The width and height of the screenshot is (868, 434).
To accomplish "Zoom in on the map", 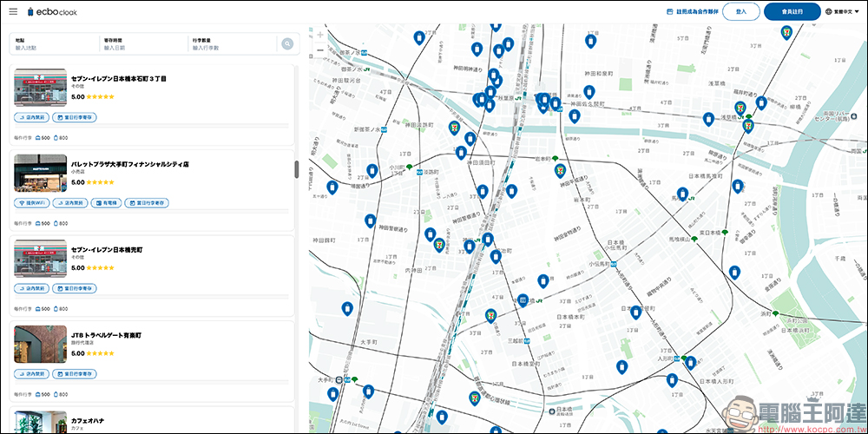I will coord(320,36).
